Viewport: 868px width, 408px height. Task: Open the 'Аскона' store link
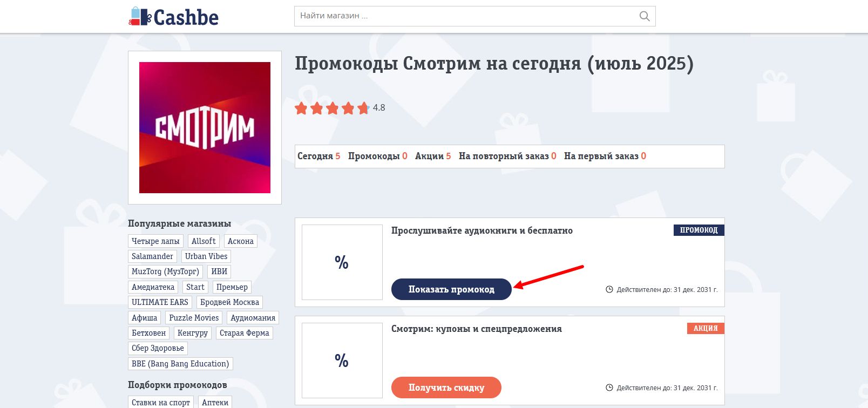pos(241,241)
